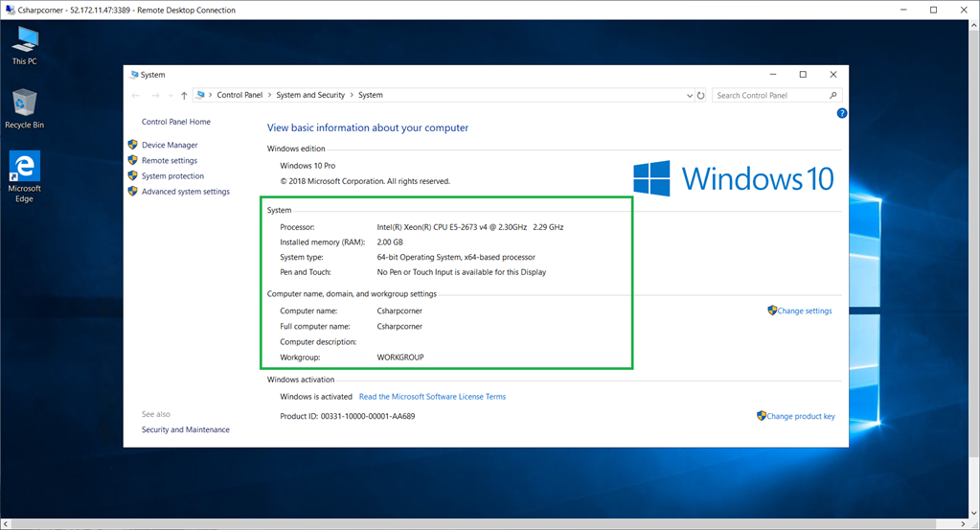
Task: Click Change settings link
Action: pyautogui.click(x=805, y=311)
